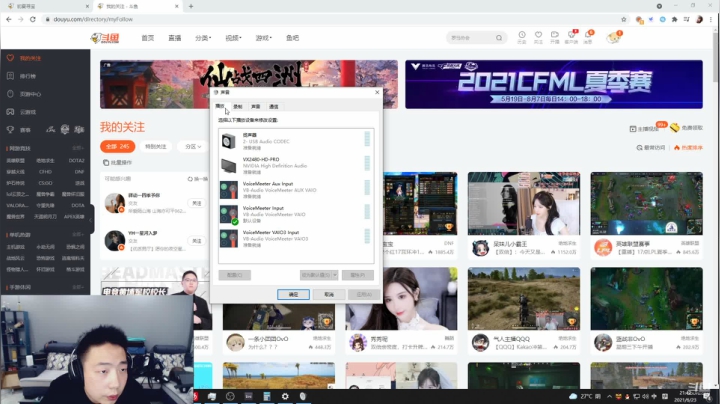Filter by 特别关注 special follows
The width and height of the screenshot is (720, 404).
click(x=156, y=146)
